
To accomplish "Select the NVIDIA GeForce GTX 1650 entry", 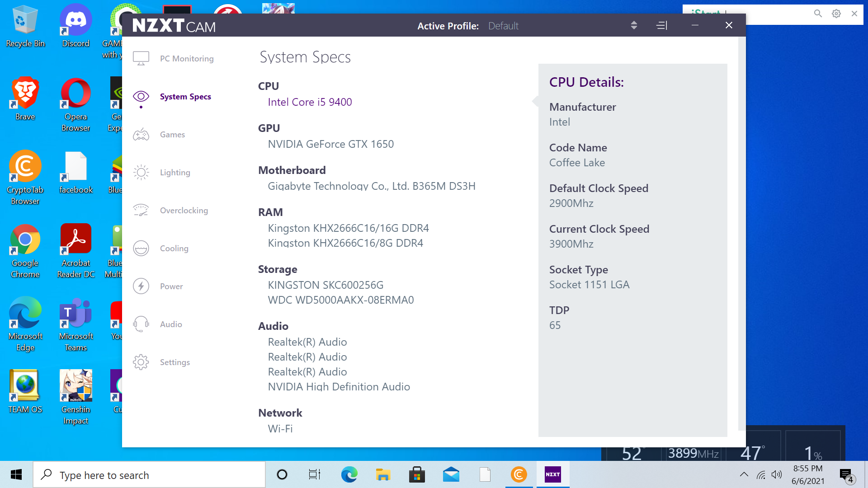I will [330, 144].
